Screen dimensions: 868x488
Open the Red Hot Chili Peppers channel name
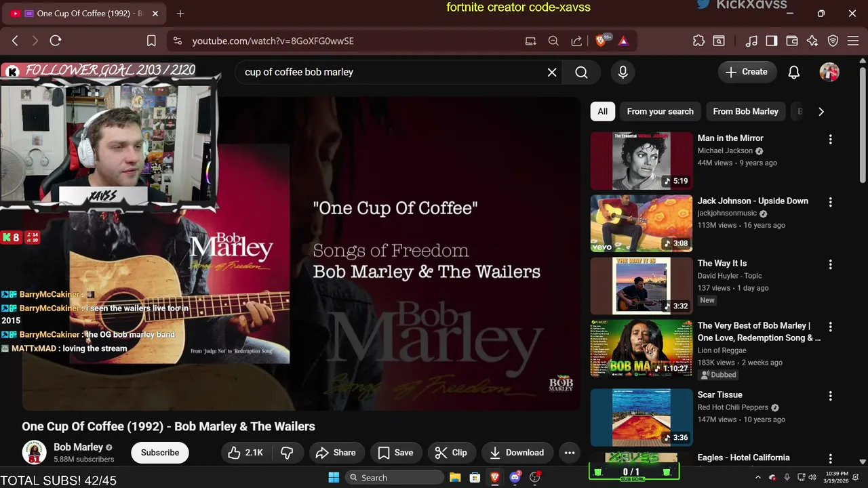click(732, 407)
